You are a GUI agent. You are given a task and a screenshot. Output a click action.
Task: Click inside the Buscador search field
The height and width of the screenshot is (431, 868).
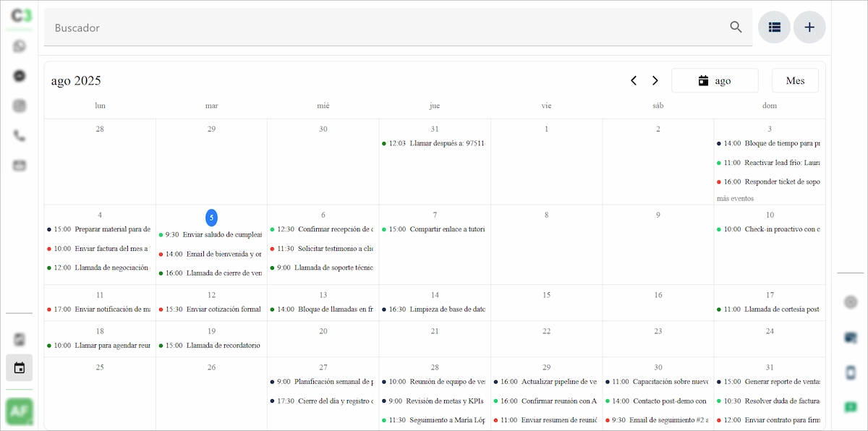click(x=289, y=27)
